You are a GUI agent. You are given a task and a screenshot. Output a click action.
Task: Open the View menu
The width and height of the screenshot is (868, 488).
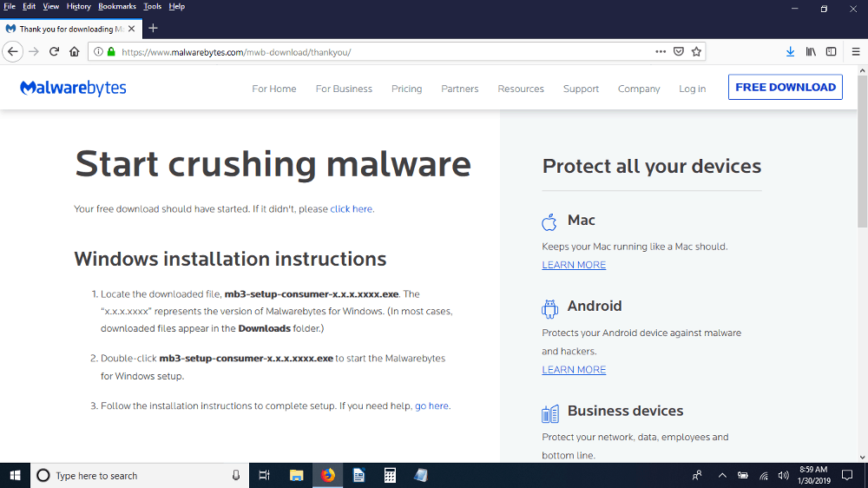51,7
